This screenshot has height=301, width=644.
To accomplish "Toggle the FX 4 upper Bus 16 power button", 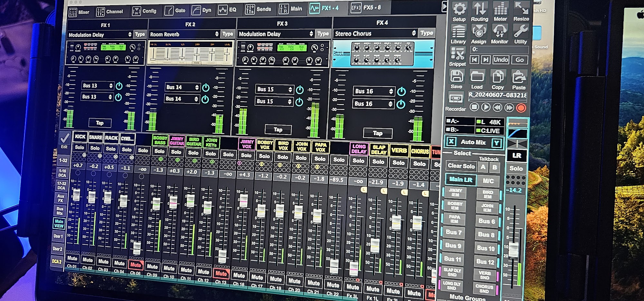I will pyautogui.click(x=401, y=92).
